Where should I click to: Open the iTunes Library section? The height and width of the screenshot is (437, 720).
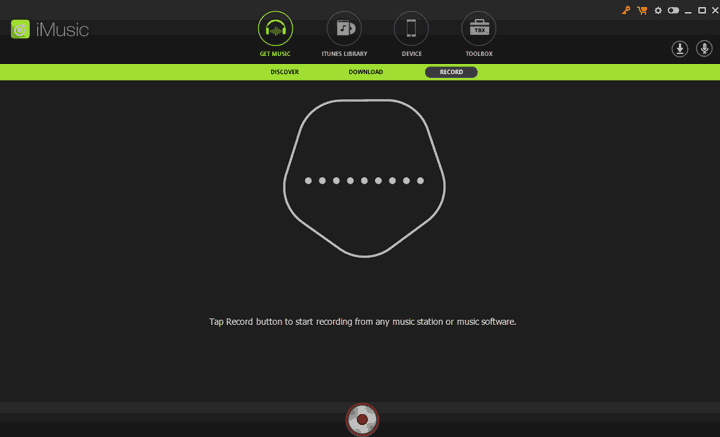click(x=344, y=34)
